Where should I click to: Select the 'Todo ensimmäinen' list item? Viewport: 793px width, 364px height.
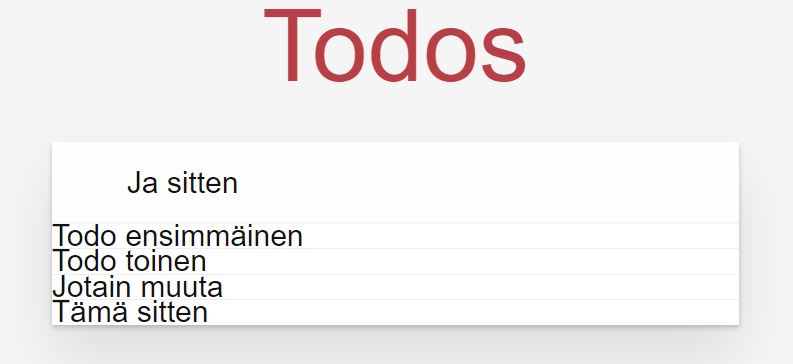tap(395, 236)
